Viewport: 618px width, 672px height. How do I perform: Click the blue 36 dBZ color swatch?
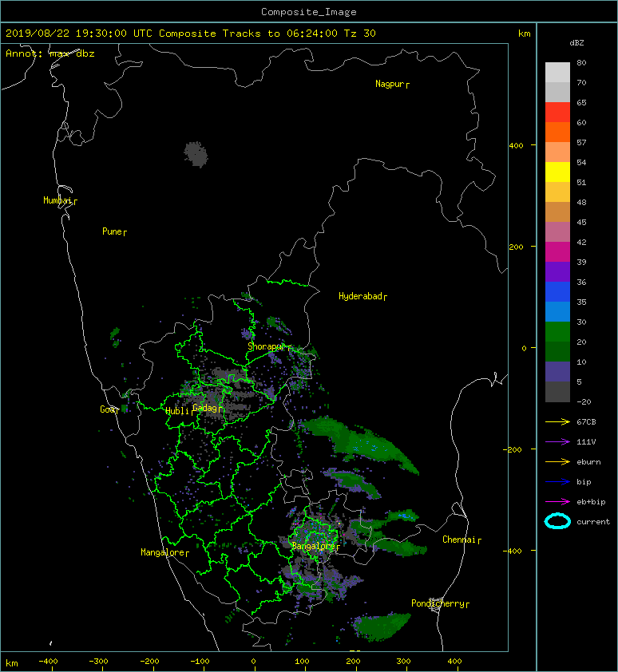click(x=557, y=291)
